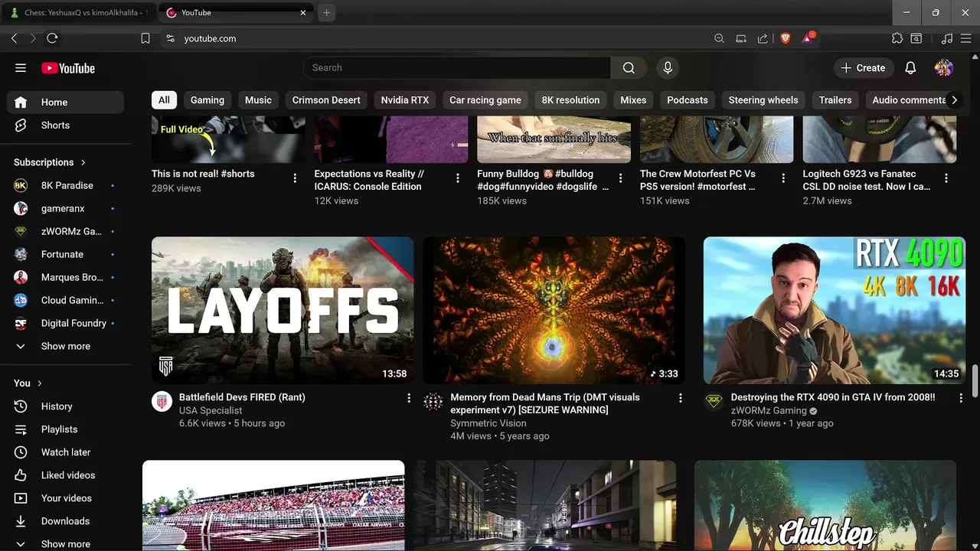The height and width of the screenshot is (551, 980).
Task: Click the USA Specialist channel avatar
Action: [x=162, y=401]
